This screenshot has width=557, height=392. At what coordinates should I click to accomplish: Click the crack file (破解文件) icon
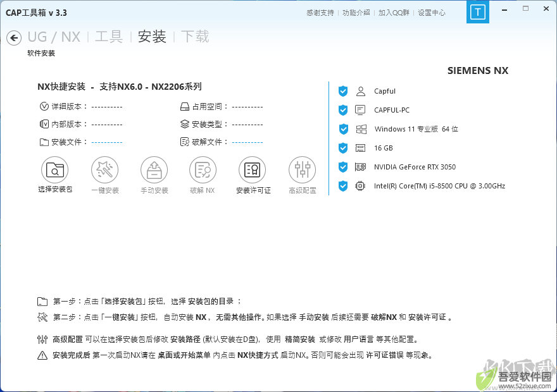tap(185, 142)
